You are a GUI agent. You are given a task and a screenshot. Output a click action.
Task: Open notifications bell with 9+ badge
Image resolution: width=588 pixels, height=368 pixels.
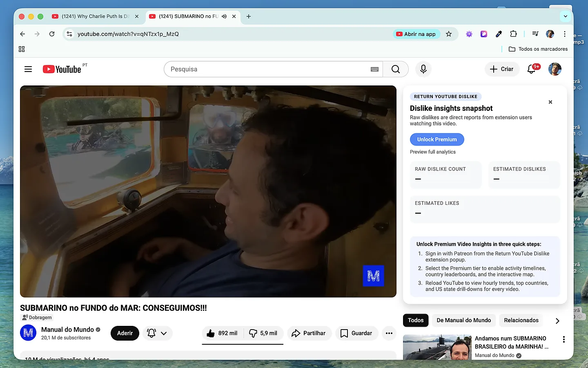(532, 69)
